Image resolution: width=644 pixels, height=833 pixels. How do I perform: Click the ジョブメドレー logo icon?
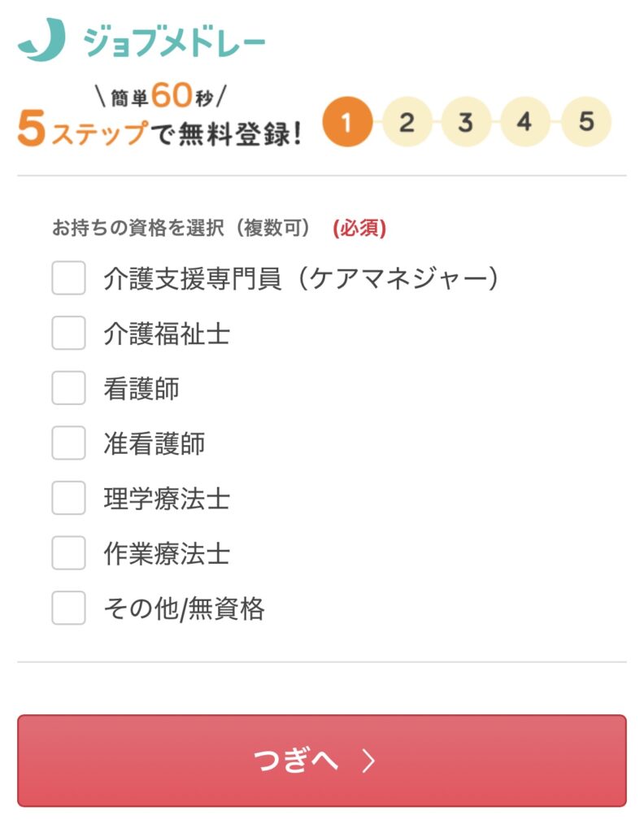tap(42, 39)
